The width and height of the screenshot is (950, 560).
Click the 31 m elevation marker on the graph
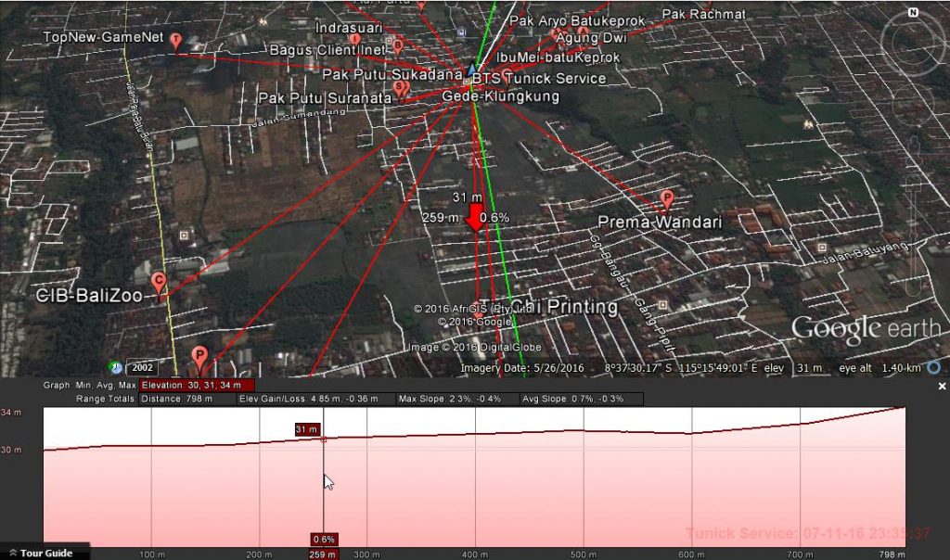[306, 429]
